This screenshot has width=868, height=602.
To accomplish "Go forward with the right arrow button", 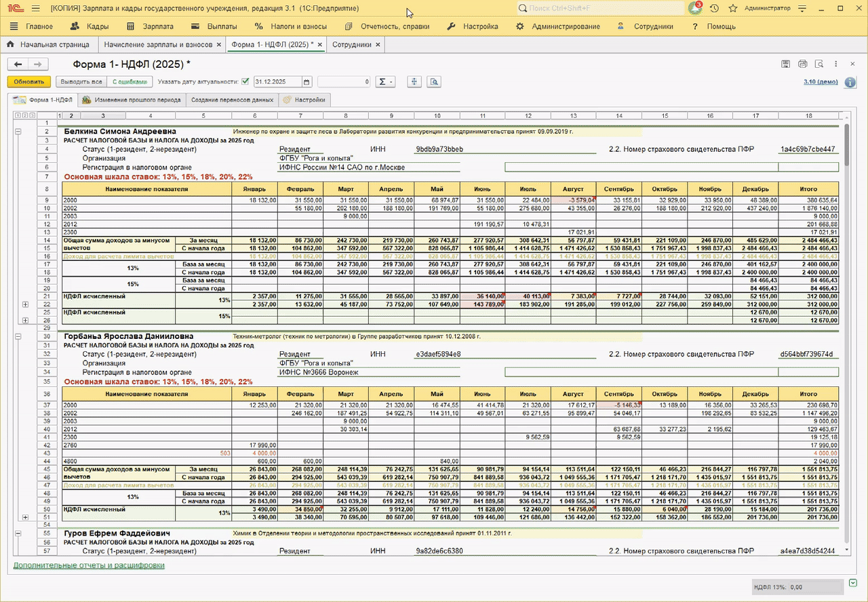I will click(39, 64).
